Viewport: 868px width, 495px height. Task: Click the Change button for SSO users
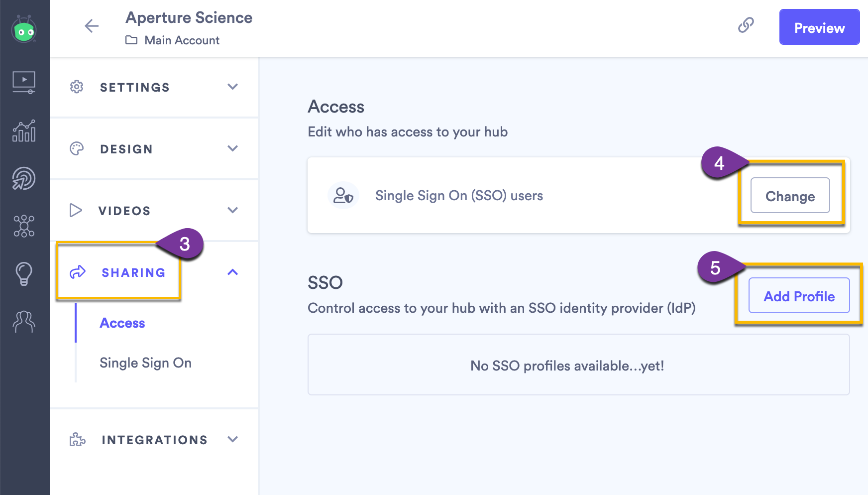click(x=790, y=196)
